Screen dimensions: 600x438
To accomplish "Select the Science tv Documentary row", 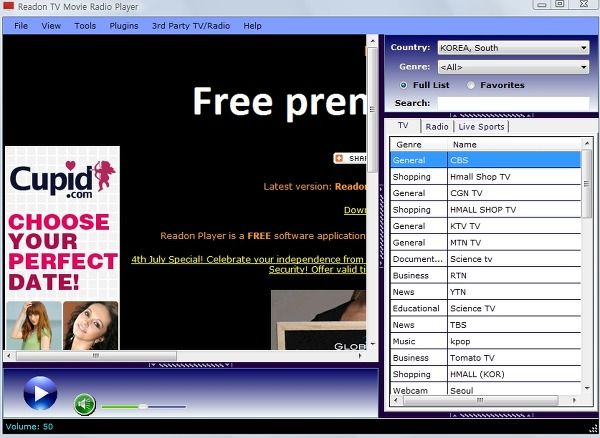I will pos(486,259).
